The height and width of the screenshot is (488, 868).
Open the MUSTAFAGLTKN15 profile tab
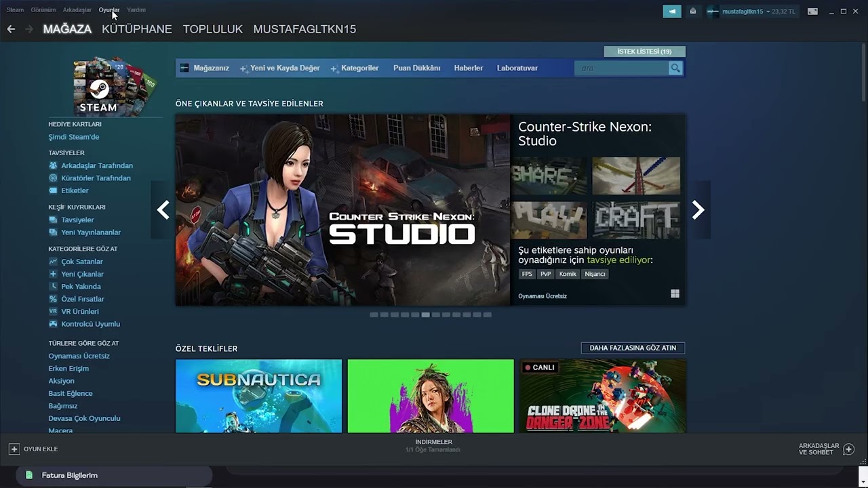[304, 29]
